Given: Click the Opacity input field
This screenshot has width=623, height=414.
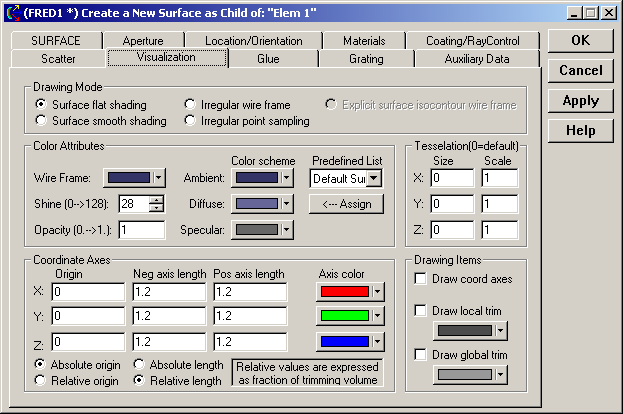Looking at the screenshot, I should (x=141, y=229).
